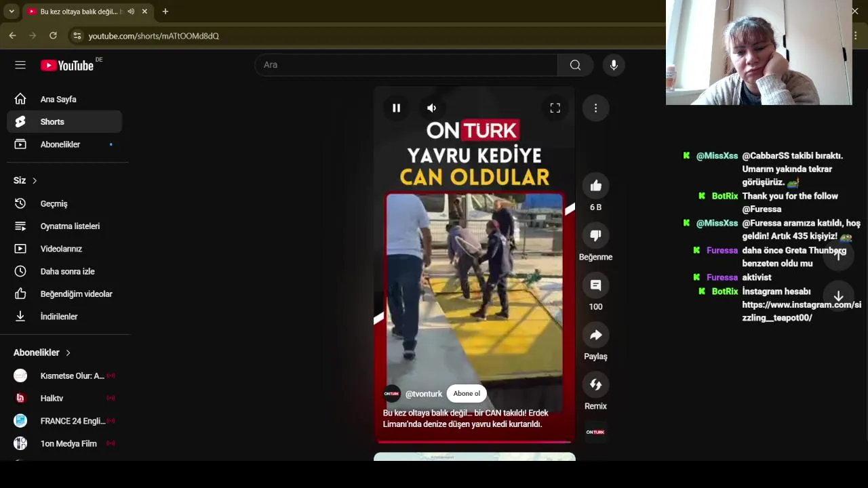Screen dimensions: 868x488
Task: Mute the Shorts video volume
Action: pos(431,108)
